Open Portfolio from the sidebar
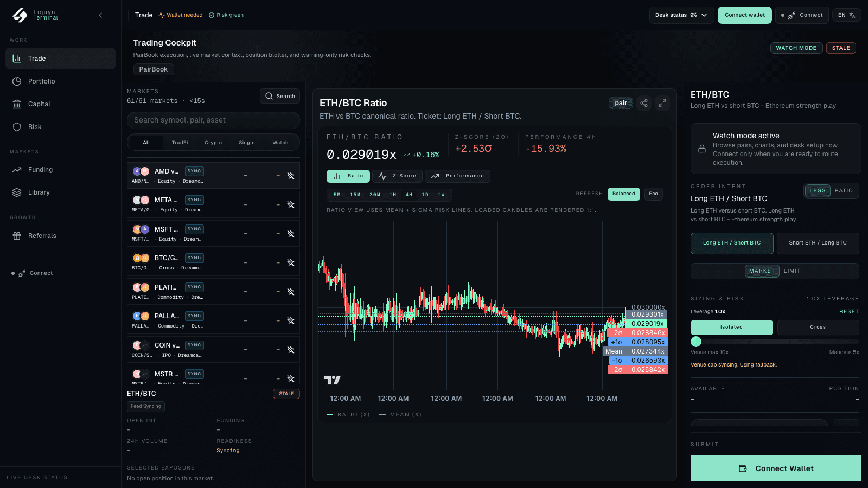This screenshot has width=868, height=488. [60, 81]
